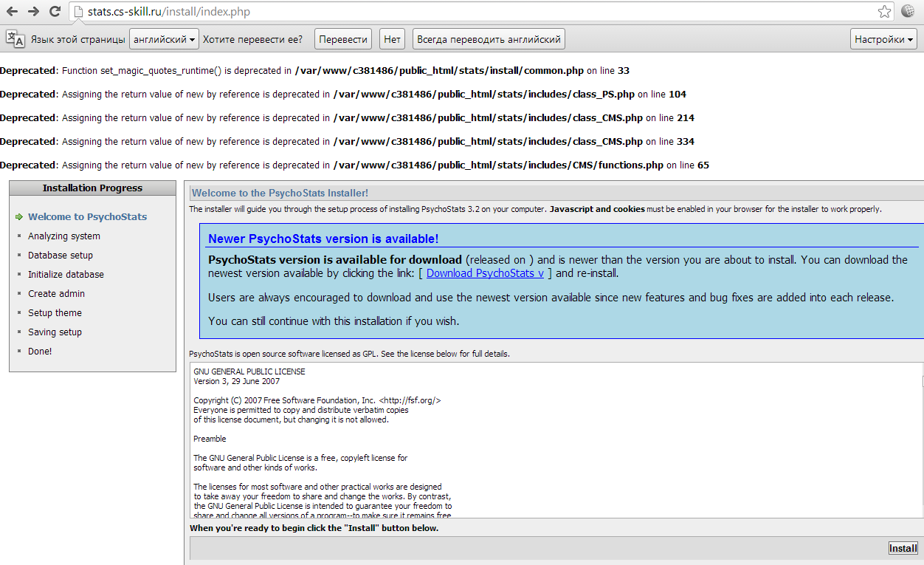The width and height of the screenshot is (924, 565).
Task: Click the Install button
Action: (x=903, y=548)
